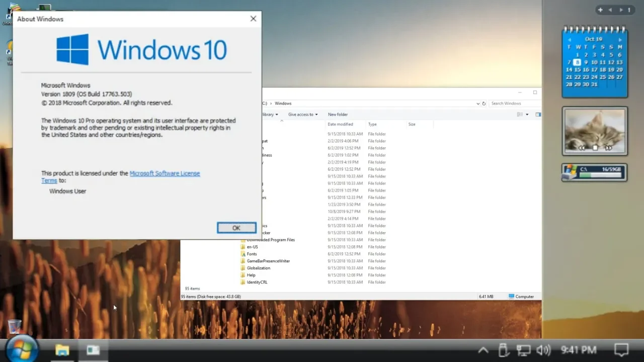Screen dimensions: 644x362
Task: Click the New folder toolbar command
Action: pos(338,115)
